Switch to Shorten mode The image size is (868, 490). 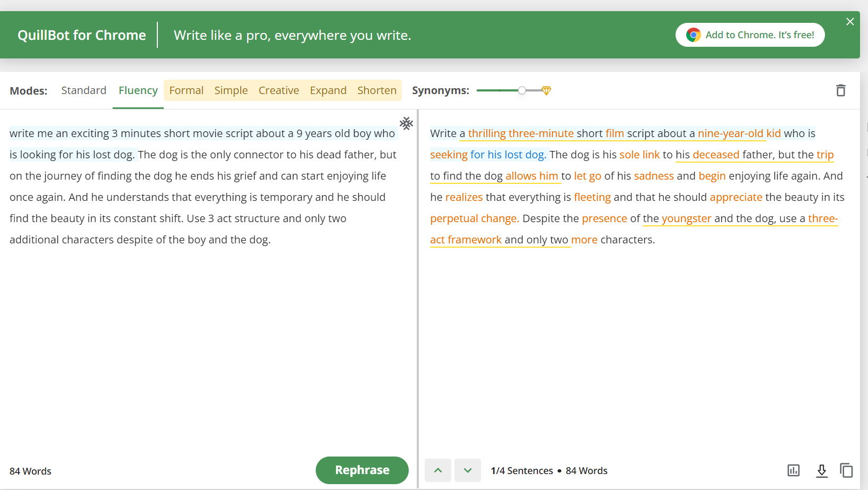click(x=377, y=90)
